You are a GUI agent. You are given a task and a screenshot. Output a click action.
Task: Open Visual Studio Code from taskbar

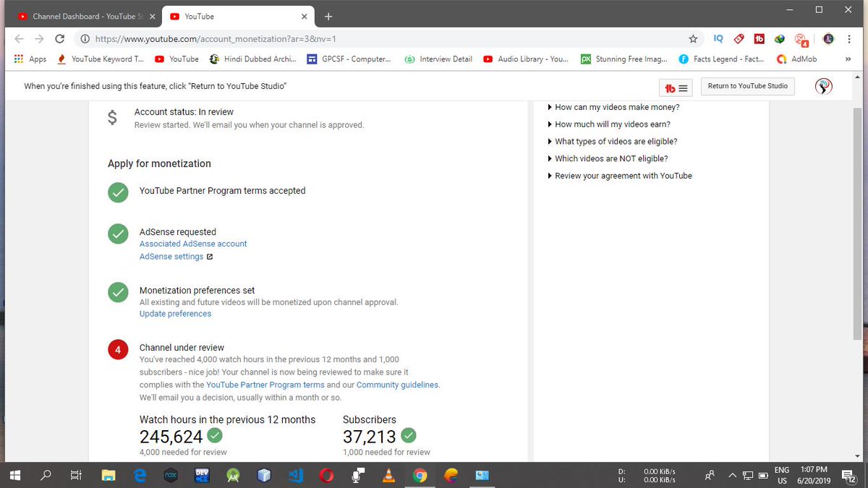click(295, 475)
